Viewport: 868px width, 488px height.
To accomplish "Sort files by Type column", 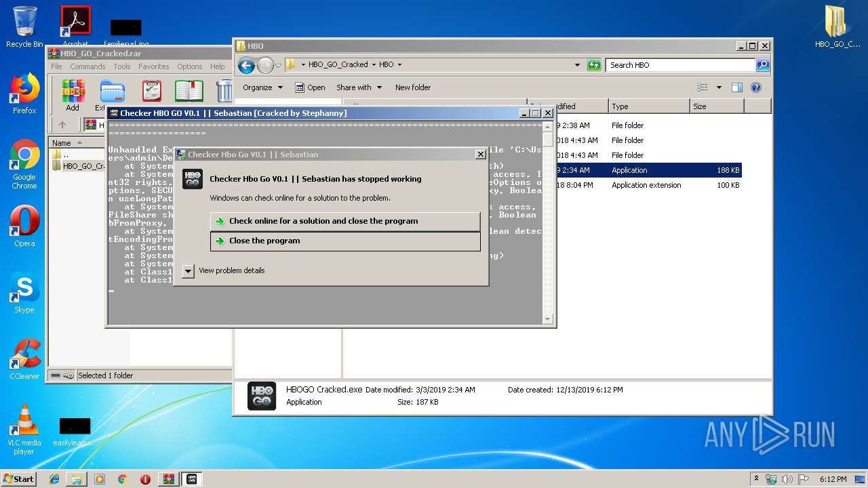I will click(648, 106).
